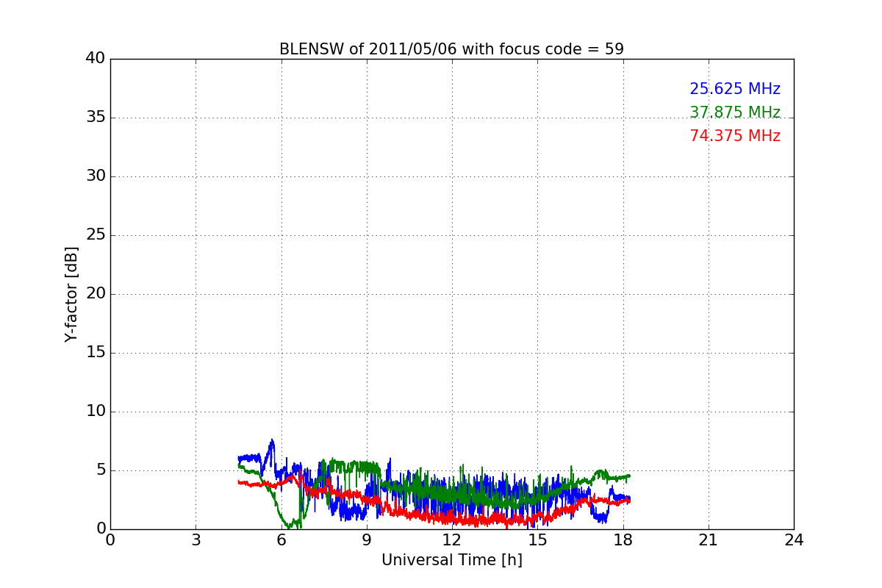Click the x-axis tick label 18
Screen dimensions: 882x588
click(x=623, y=540)
